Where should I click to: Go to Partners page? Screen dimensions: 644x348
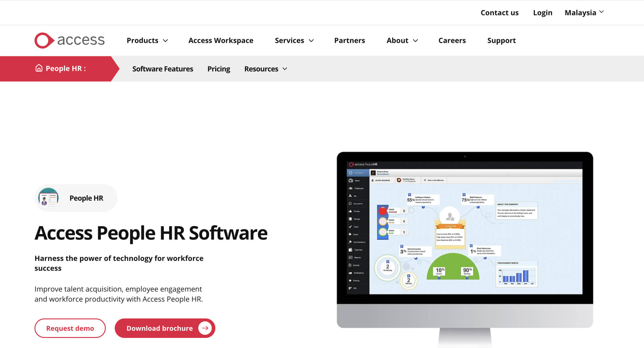click(349, 41)
